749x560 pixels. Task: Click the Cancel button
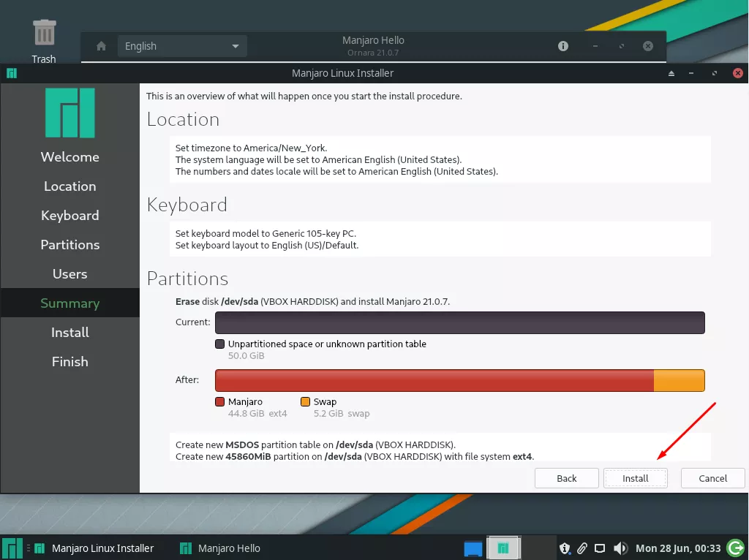click(x=712, y=478)
